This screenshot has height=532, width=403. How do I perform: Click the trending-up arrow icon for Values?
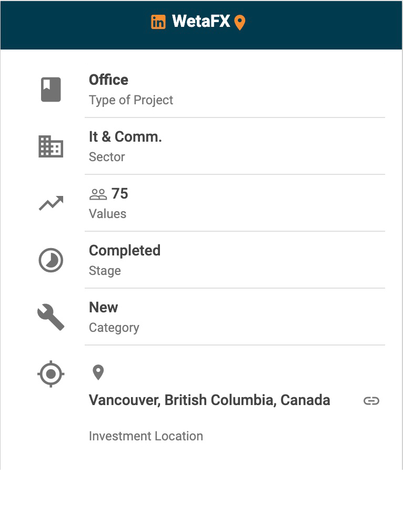coord(51,203)
